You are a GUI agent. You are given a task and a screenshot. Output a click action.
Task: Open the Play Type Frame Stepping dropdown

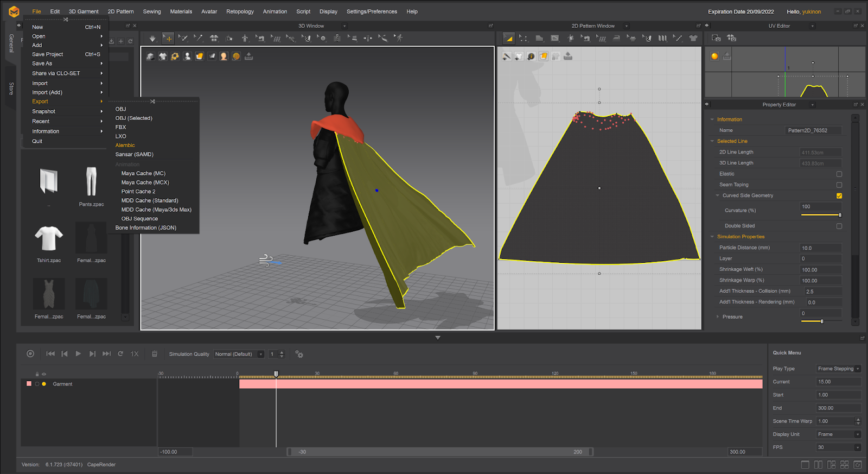[838, 369]
